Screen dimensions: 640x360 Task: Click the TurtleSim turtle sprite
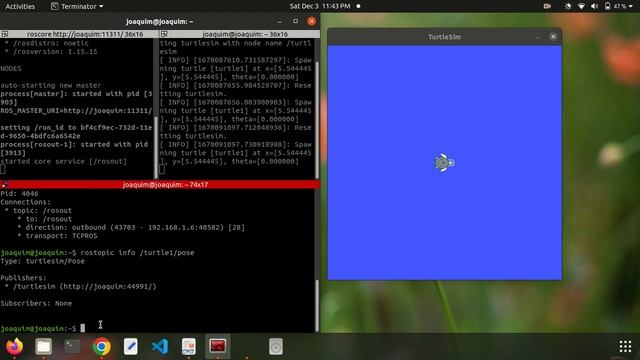pyautogui.click(x=444, y=163)
